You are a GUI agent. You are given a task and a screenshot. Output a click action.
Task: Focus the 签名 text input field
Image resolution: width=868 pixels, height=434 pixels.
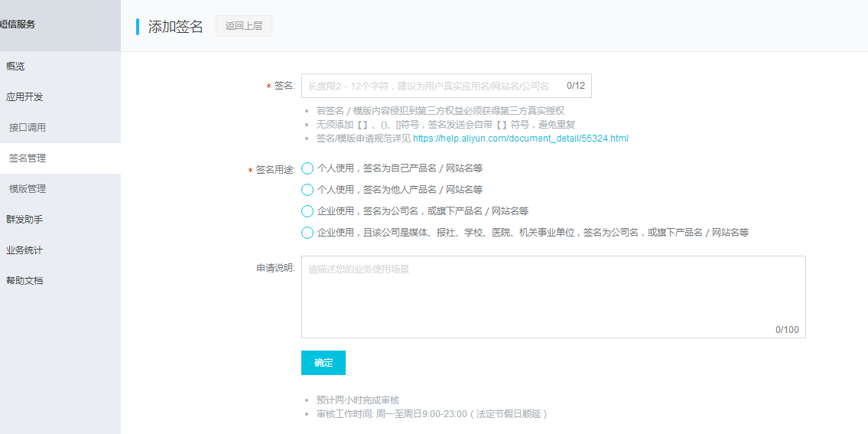click(432, 86)
